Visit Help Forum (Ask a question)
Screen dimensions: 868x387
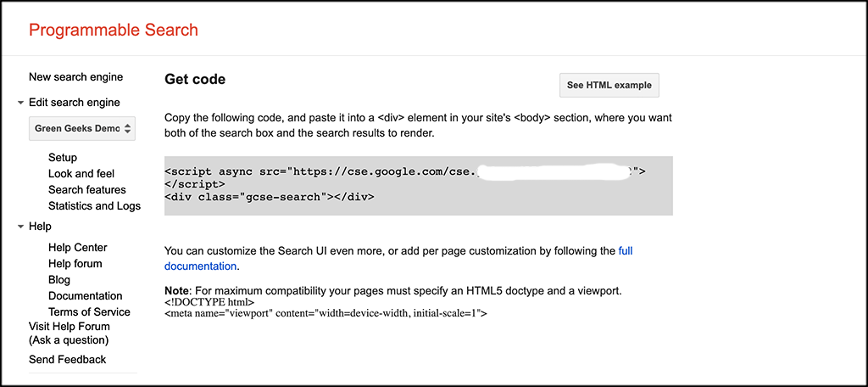click(70, 334)
